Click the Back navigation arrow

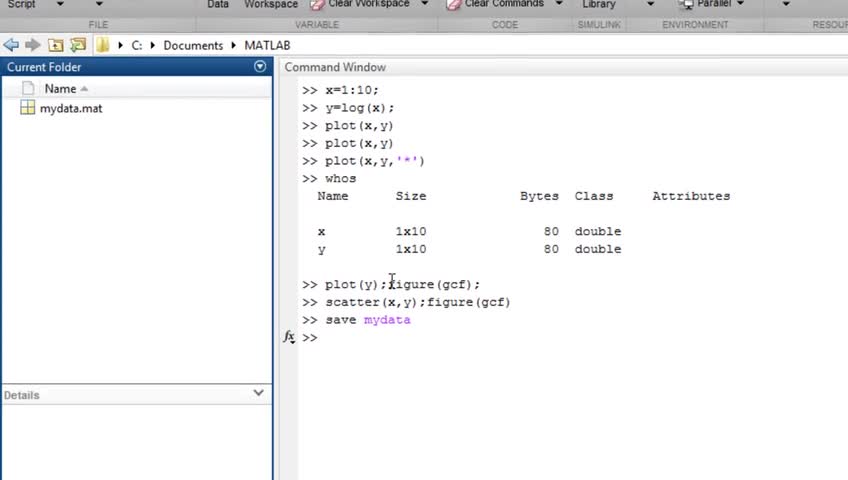[x=11, y=45]
